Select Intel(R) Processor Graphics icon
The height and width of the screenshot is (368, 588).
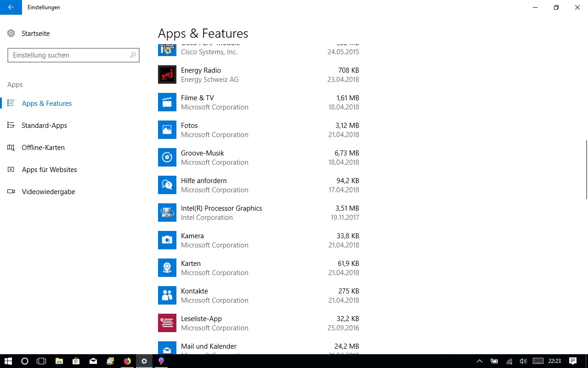(x=167, y=213)
